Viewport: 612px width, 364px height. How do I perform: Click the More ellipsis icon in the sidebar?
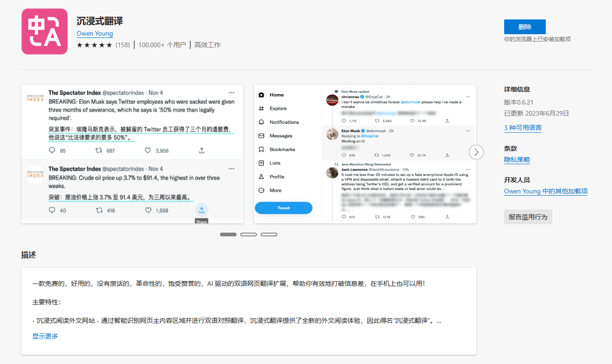coord(261,190)
